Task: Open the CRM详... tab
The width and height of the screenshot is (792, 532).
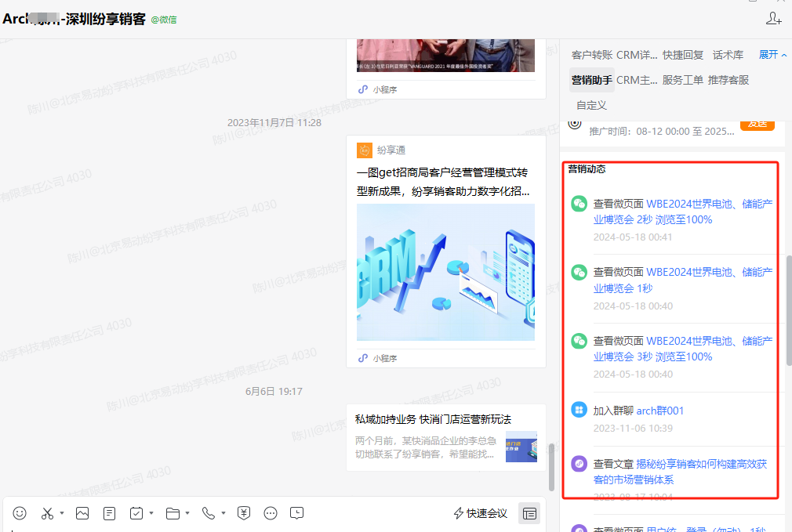Action: [x=637, y=55]
